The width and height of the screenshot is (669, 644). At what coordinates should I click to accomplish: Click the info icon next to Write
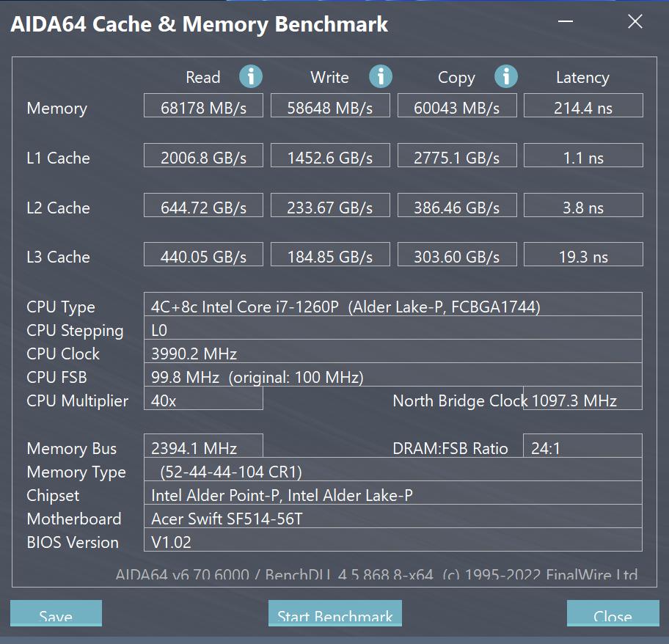[380, 76]
